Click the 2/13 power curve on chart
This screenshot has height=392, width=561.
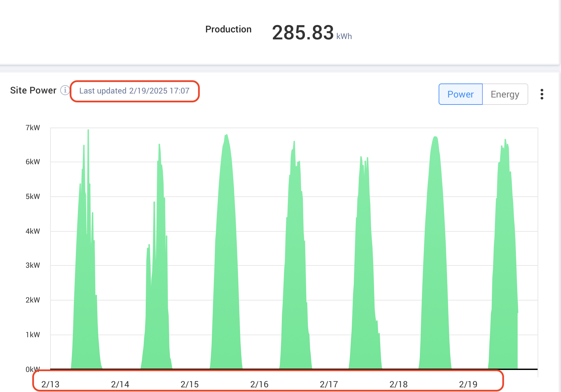pos(85,284)
